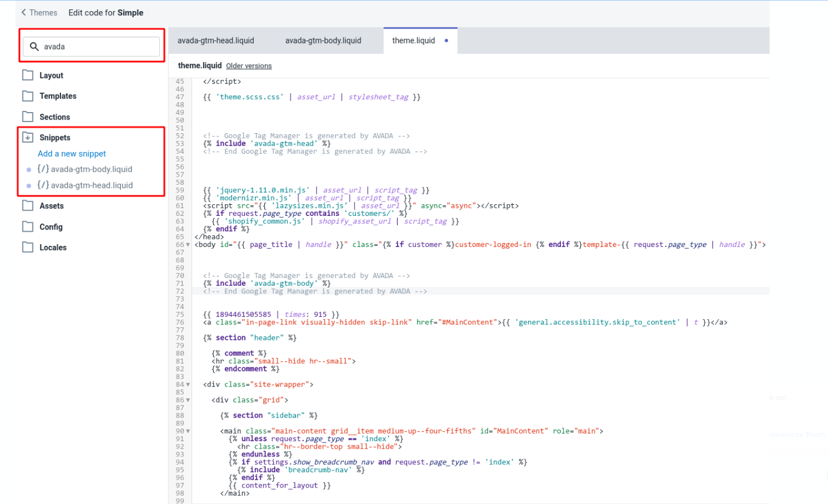Expand the Sections folder
The height and width of the screenshot is (504, 828).
55,117
